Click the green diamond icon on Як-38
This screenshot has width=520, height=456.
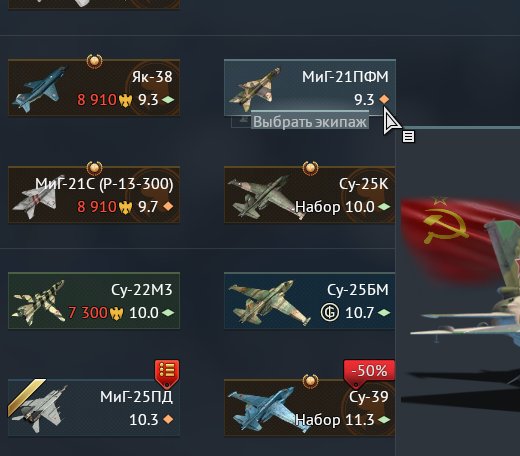pyautogui.click(x=168, y=99)
